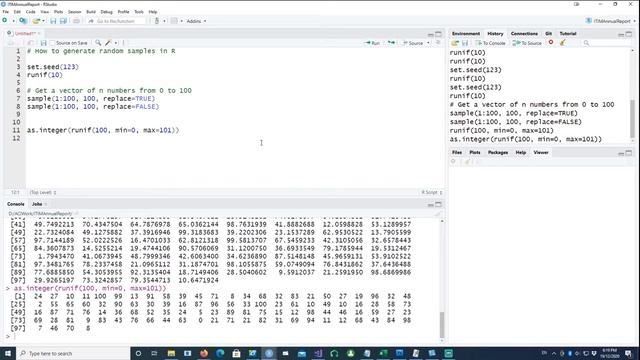Image resolution: width=640 pixels, height=360 pixels.
Task: Close the Untitled1 script tab
Action: click(x=39, y=33)
